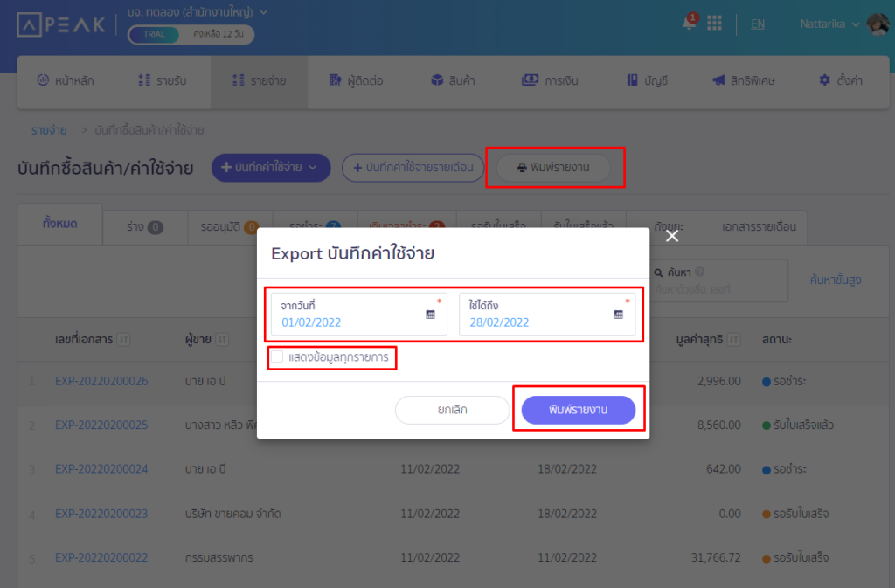The height and width of the screenshot is (588, 895).
Task: Switch language with EN link
Action: 757,24
